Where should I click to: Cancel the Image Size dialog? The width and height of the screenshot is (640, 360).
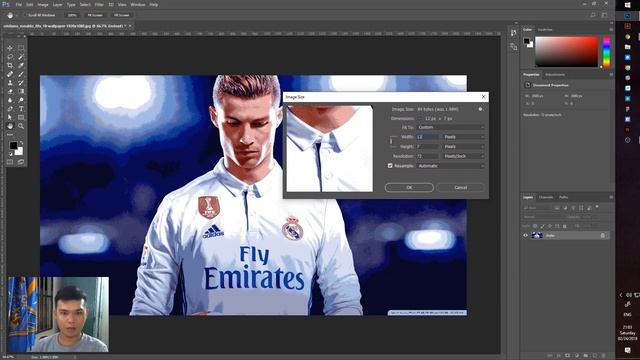tap(460, 187)
